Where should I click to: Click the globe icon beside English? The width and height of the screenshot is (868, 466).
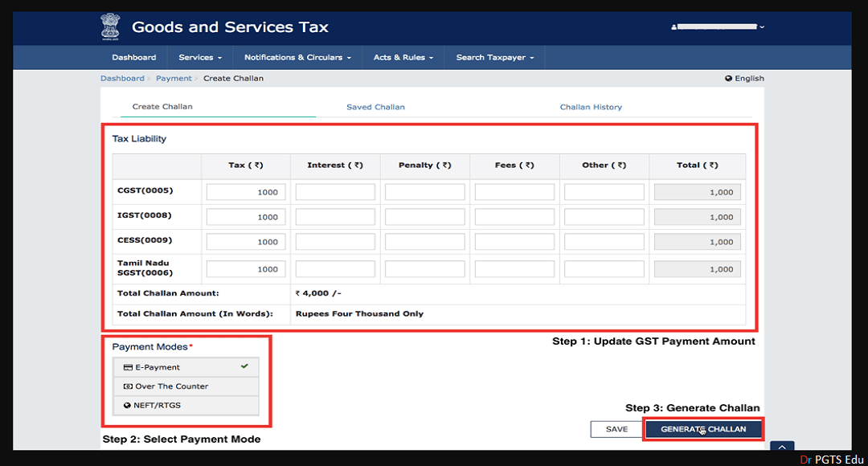pos(728,79)
